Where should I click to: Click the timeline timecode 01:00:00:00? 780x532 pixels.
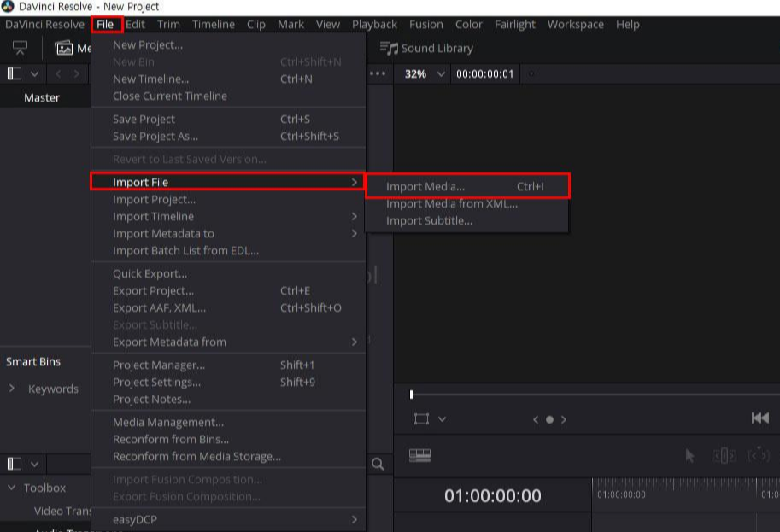[492, 495]
